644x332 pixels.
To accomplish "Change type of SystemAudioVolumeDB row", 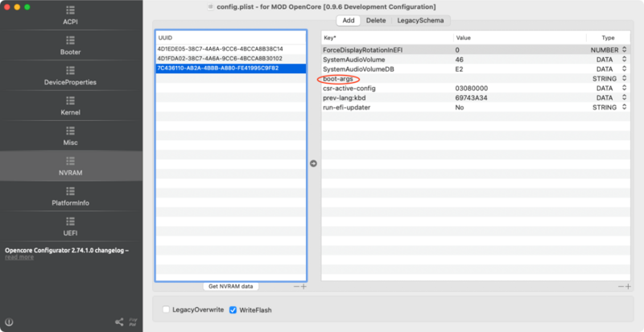I will click(625, 69).
